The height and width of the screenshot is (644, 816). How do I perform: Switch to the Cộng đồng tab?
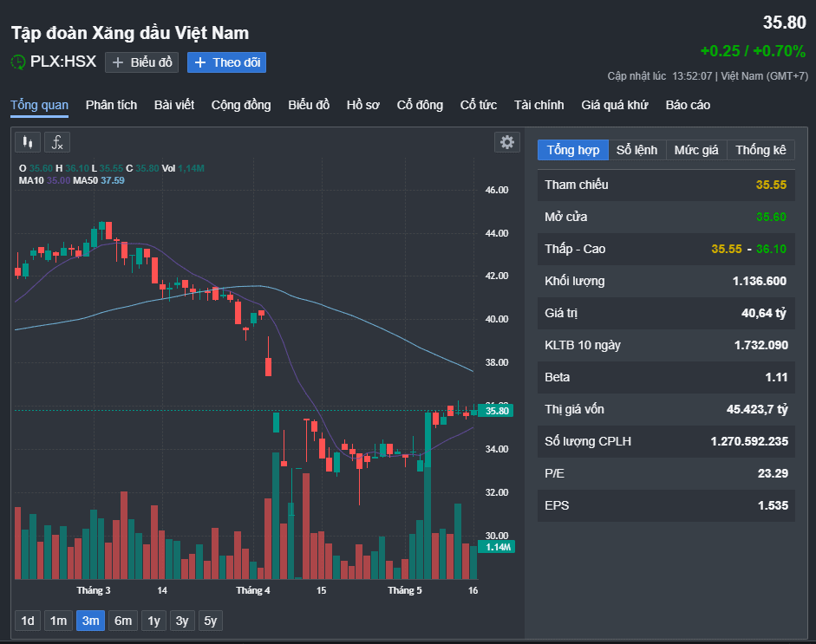click(x=241, y=105)
